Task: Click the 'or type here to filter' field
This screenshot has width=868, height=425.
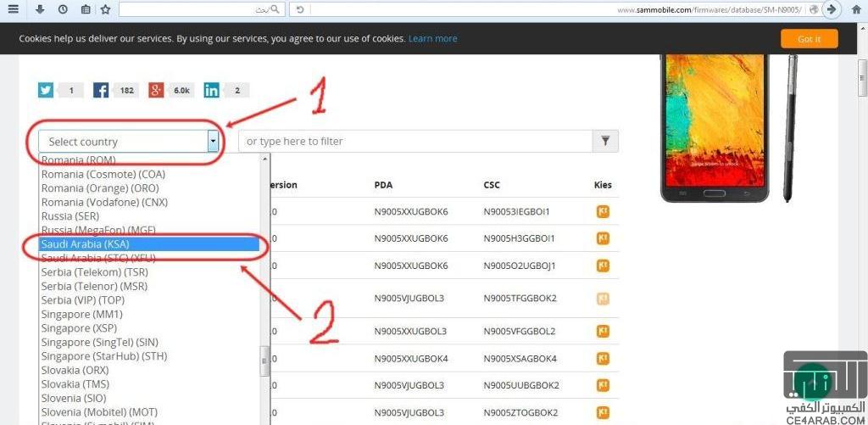Action: click(415, 142)
